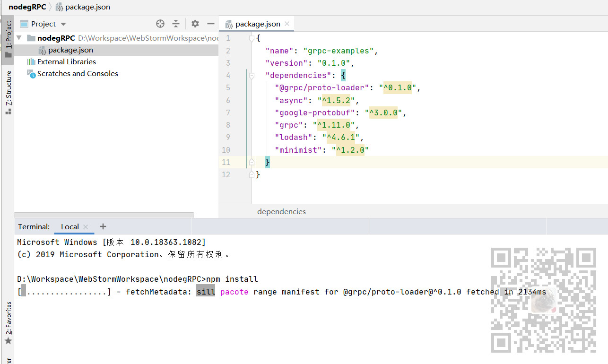Open Project panel settings gear
The height and width of the screenshot is (364, 608).
click(x=195, y=24)
